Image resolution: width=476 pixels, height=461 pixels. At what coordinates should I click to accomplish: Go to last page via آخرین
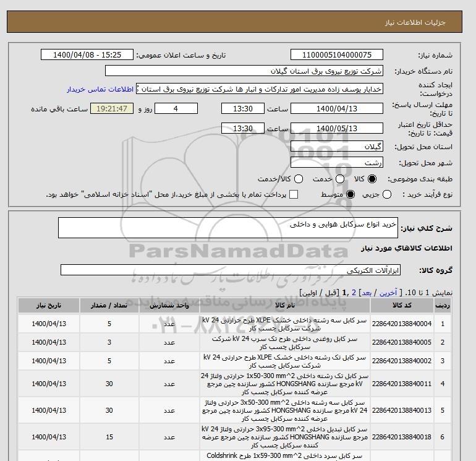tap(388, 293)
